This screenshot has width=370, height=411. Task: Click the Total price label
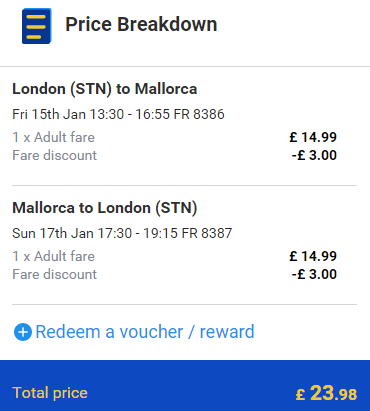click(x=50, y=393)
